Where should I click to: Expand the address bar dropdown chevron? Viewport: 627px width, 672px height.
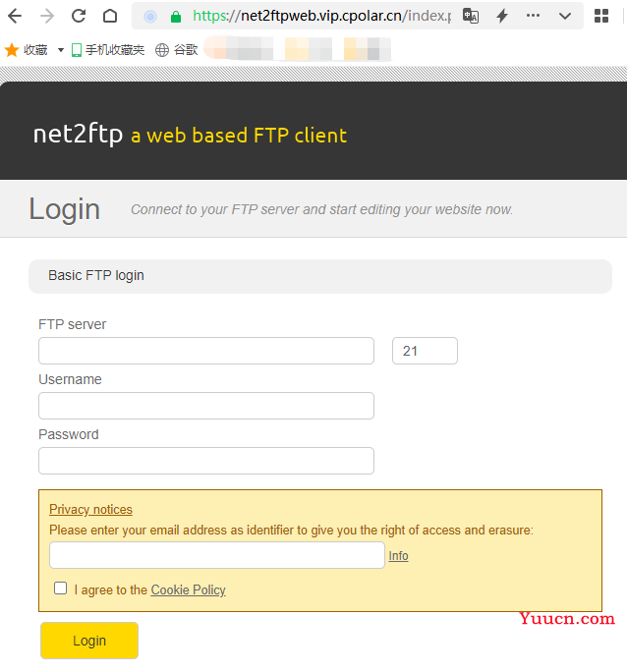point(565,17)
